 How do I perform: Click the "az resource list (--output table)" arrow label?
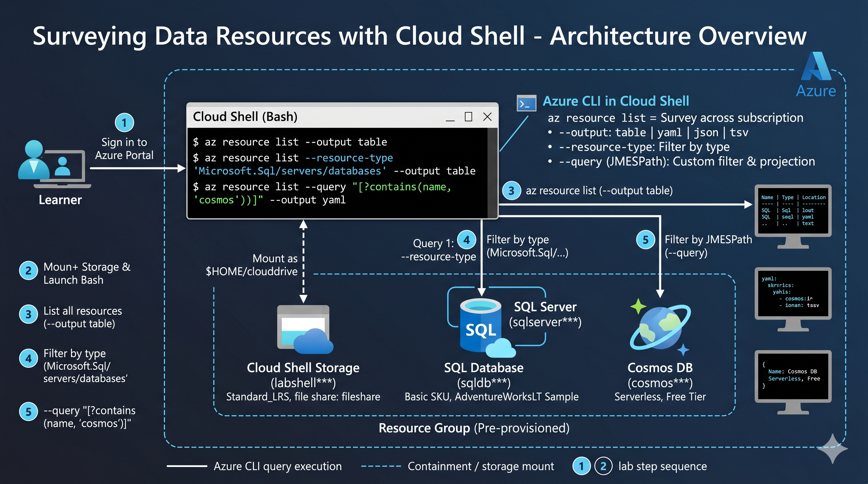[599, 191]
